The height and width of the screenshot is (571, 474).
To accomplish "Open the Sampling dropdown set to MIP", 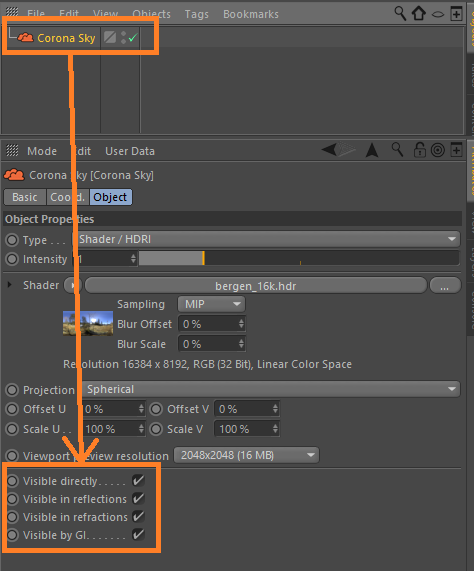I will click(x=212, y=304).
